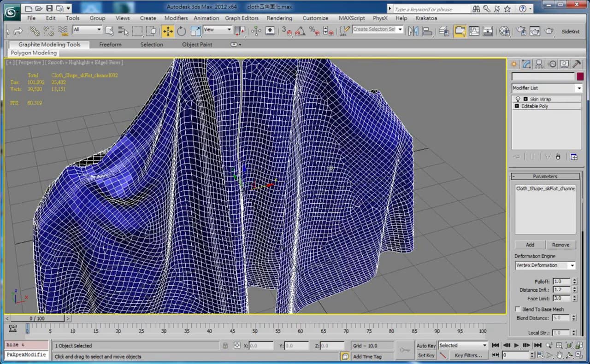Open the Rendered Frame Window icon
Screen dimensions: 590x364
pos(535,31)
